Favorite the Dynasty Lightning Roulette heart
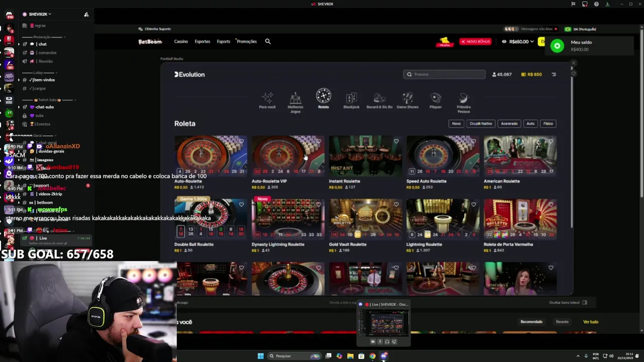 coord(318,205)
